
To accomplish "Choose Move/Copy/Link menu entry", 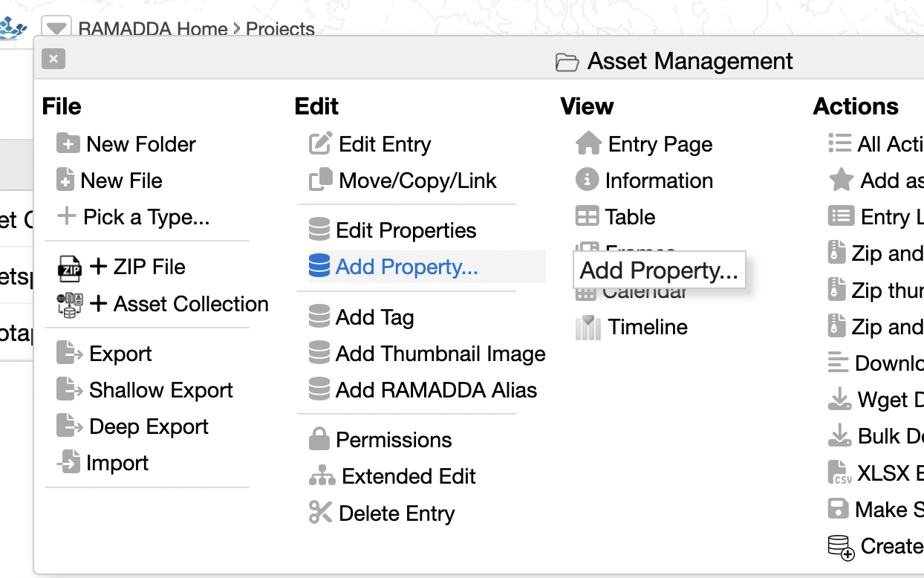I will [x=417, y=181].
